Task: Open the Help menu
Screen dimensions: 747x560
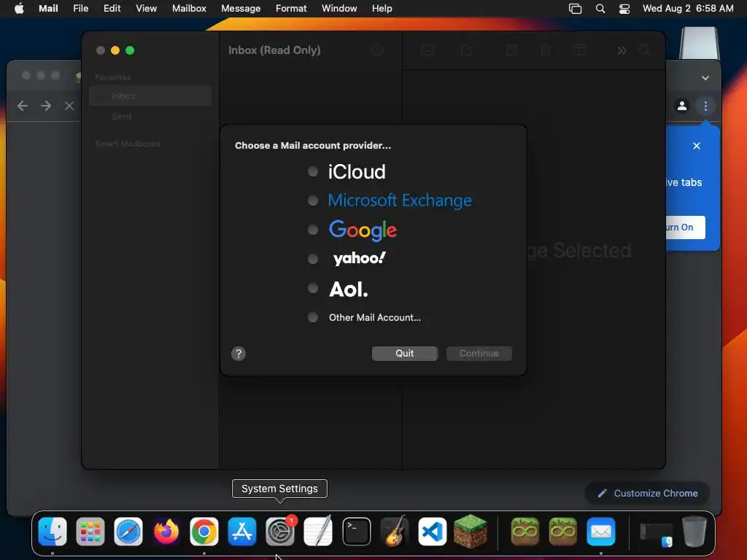Action: coord(382,8)
